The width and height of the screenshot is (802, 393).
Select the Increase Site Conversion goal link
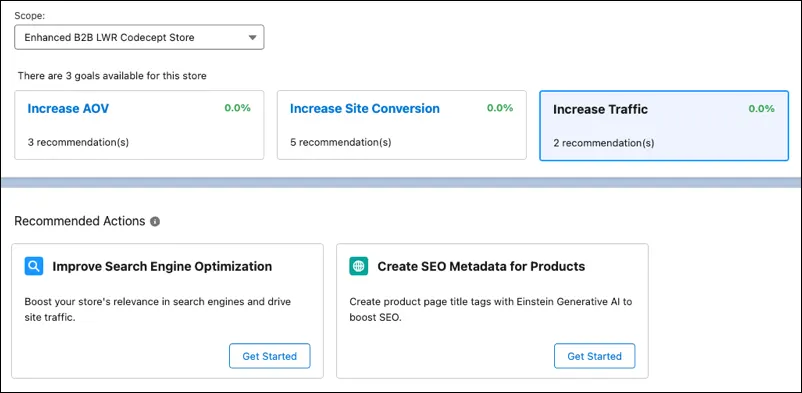[365, 108]
